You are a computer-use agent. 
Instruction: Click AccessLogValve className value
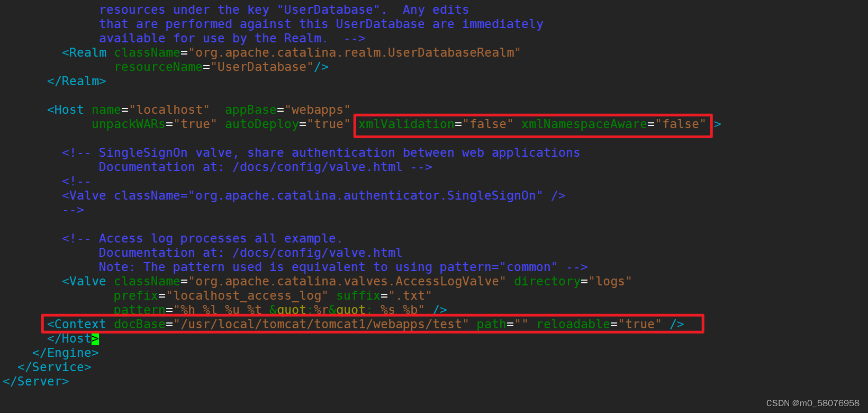coord(347,282)
